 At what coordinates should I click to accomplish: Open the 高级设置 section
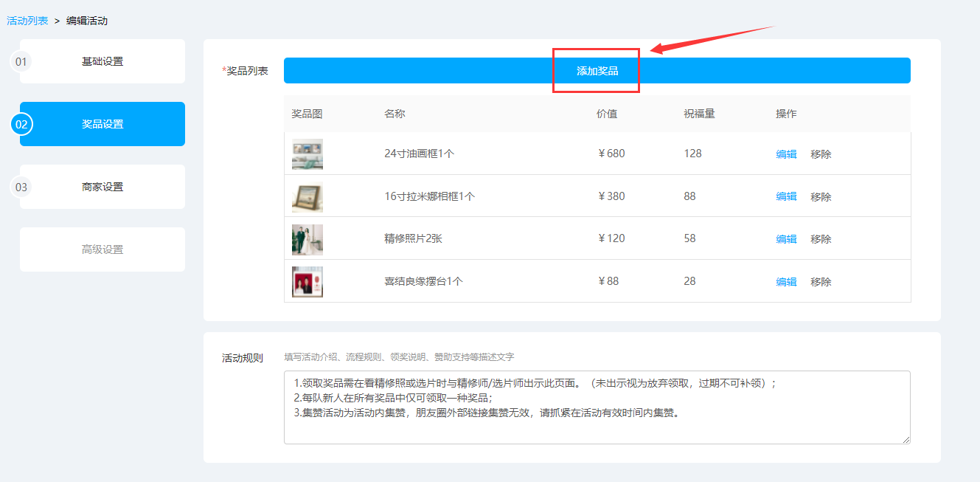102,249
